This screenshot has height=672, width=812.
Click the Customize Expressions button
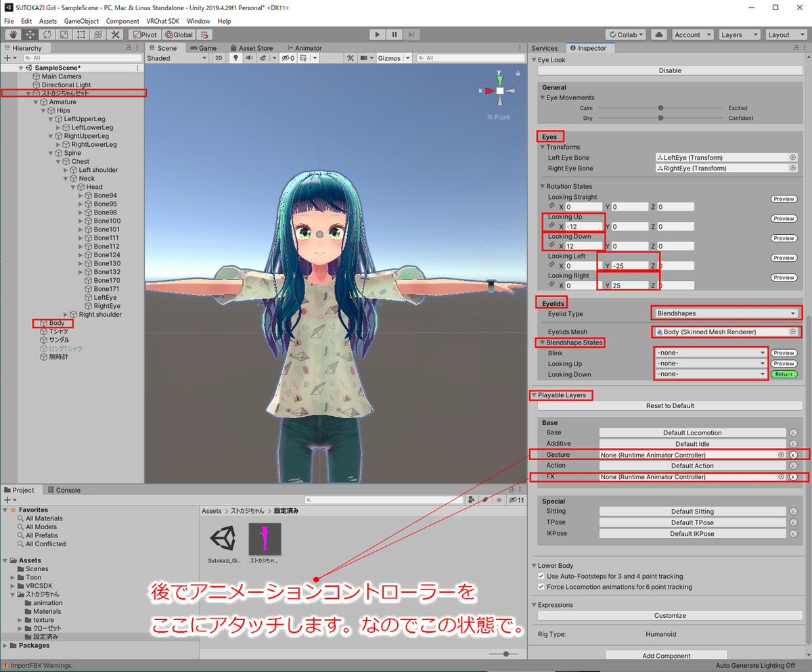coord(670,616)
